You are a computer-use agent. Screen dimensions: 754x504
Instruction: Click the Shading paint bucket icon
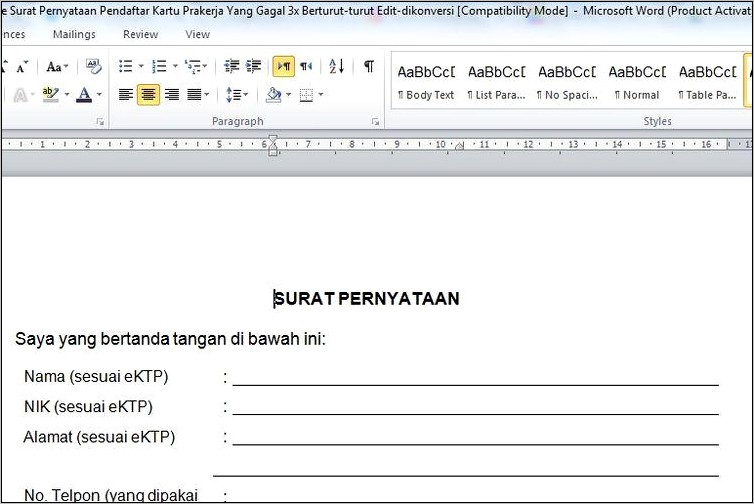click(274, 94)
